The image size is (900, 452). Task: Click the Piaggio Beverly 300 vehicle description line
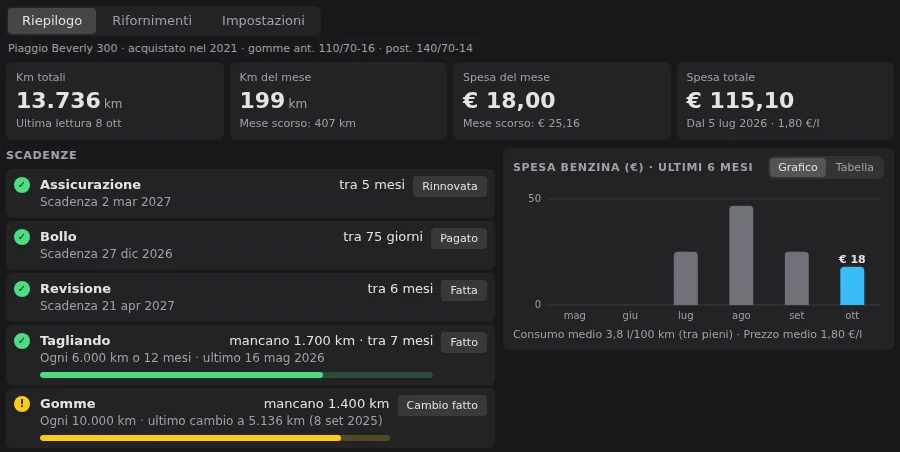coord(240,48)
